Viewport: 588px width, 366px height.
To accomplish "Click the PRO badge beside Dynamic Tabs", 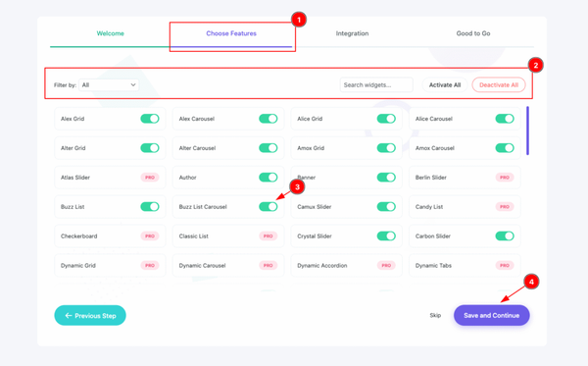I will tap(505, 265).
